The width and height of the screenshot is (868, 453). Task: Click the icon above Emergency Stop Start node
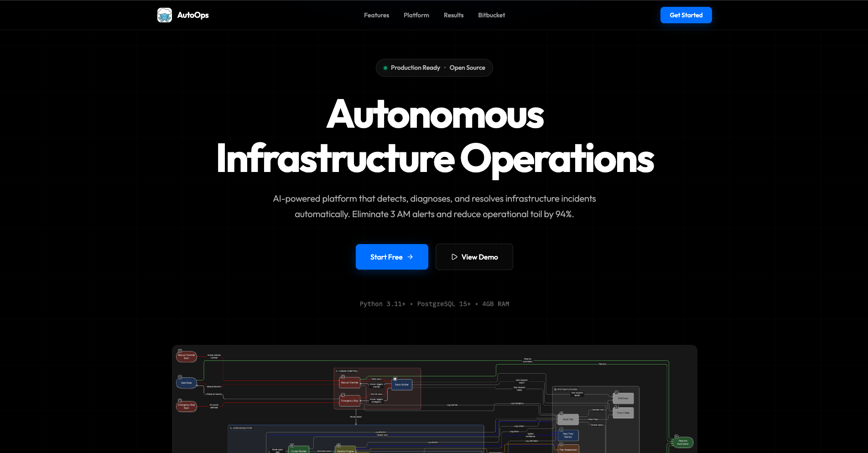pos(180,401)
